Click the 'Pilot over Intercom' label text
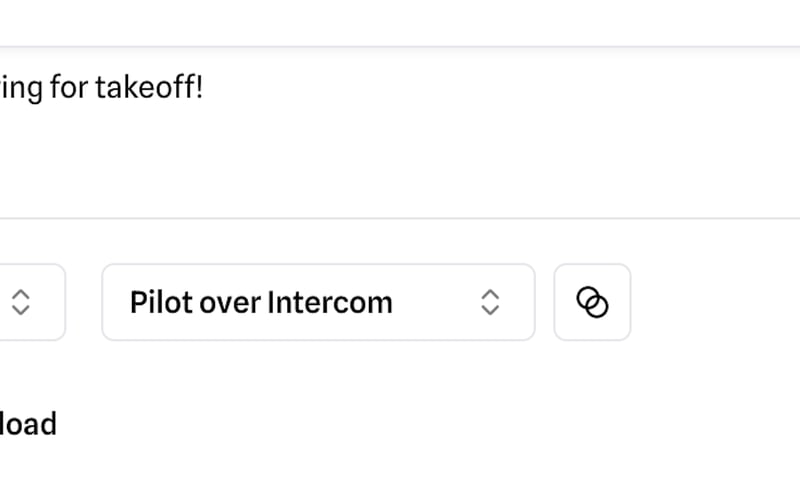Viewport: 800px width, 500px height. [261, 302]
